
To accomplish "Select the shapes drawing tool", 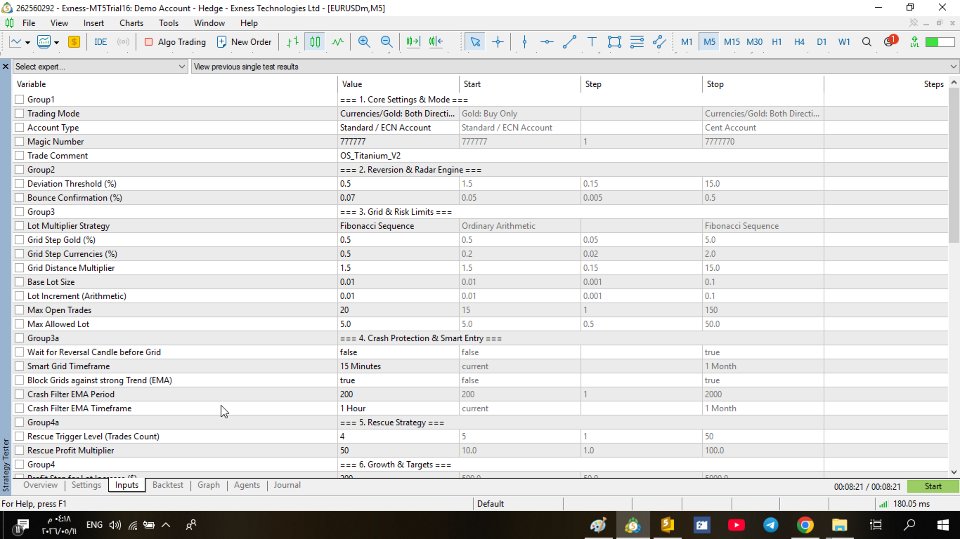I will point(614,42).
